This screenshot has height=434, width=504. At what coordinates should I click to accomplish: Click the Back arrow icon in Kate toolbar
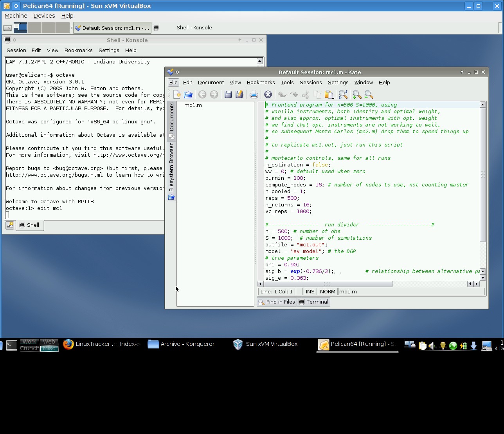(202, 94)
